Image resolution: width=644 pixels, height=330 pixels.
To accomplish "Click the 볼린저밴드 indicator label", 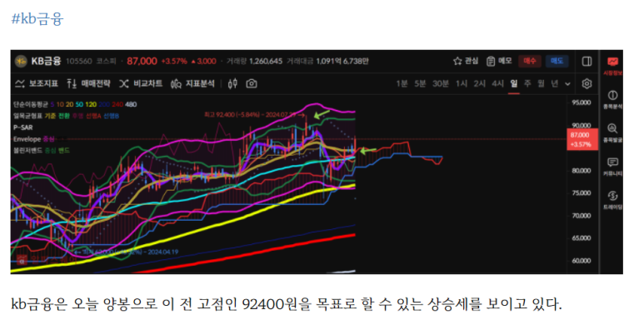I will 27,150.
